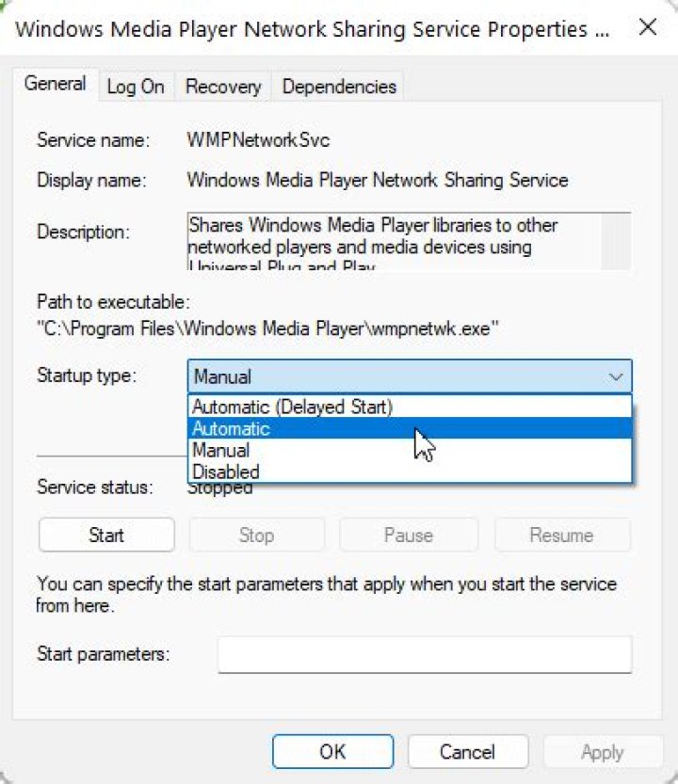Cancel the service properties dialog
Image resolution: width=678 pixels, height=784 pixels.
pos(467,752)
